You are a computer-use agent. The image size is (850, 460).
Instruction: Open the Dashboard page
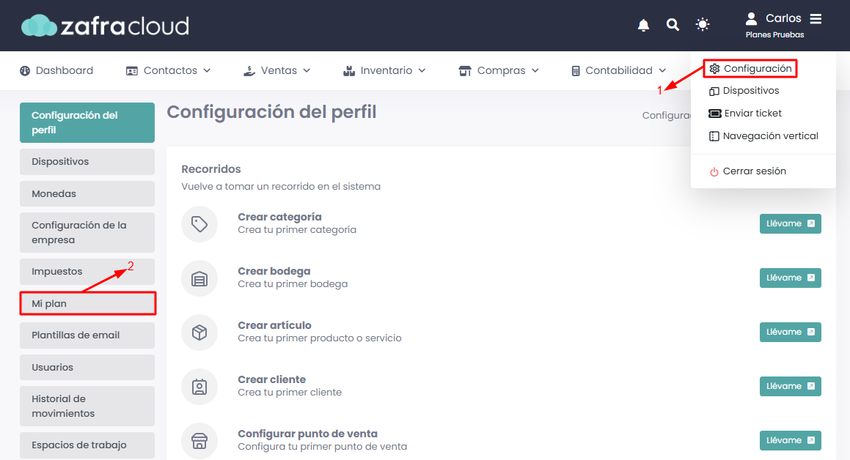point(56,70)
